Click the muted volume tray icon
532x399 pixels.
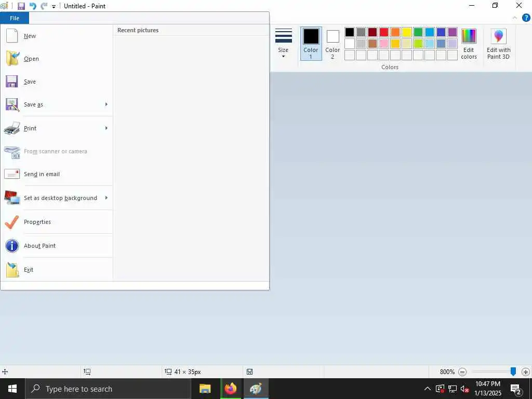point(464,389)
